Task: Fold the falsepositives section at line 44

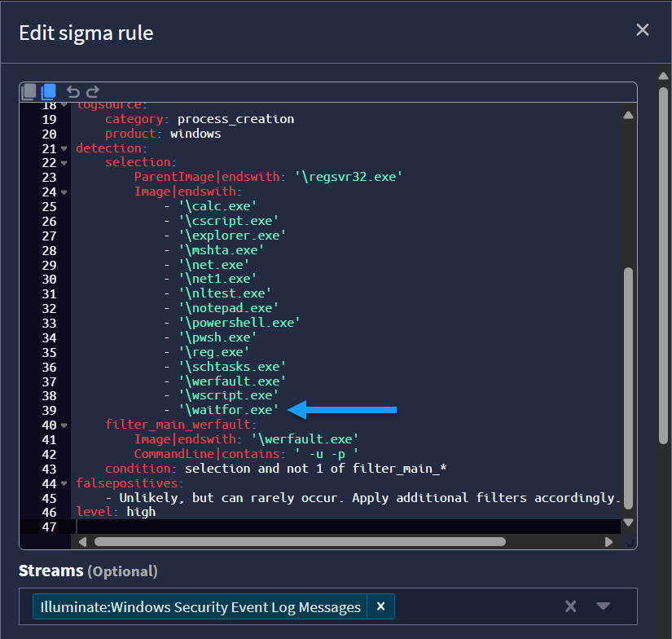Action: 64,483
